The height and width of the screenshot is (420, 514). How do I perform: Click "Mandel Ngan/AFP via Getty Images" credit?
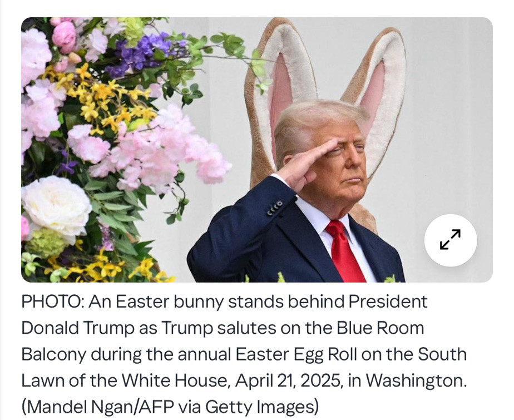170,407
